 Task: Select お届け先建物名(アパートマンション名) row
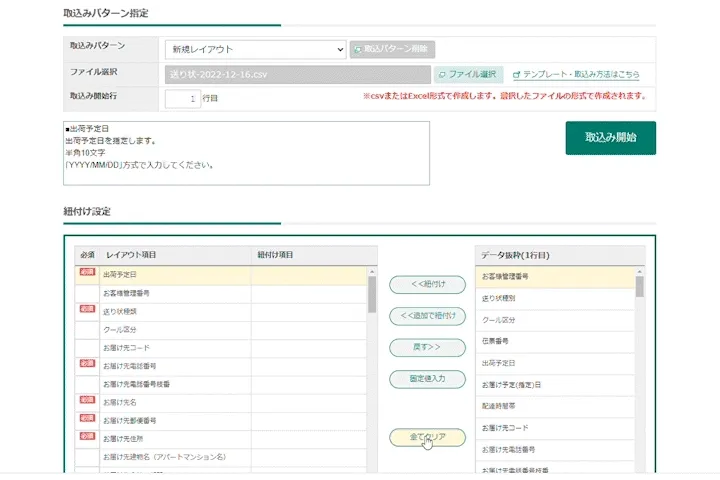pos(221,457)
